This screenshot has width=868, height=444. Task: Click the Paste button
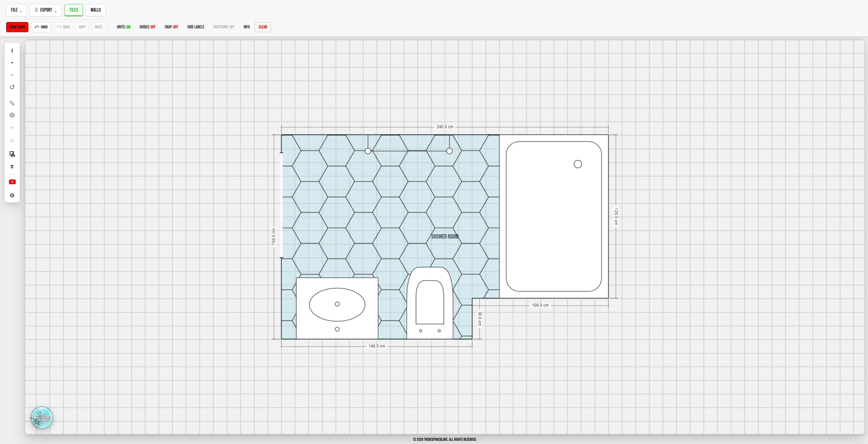(x=98, y=27)
